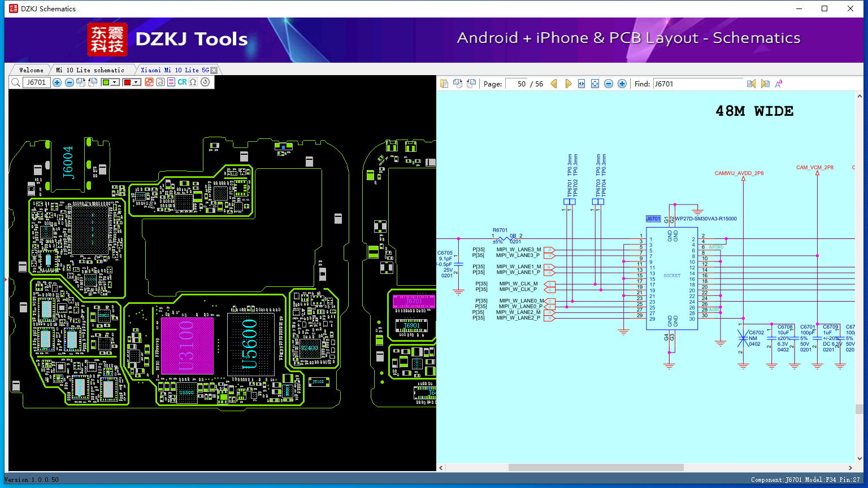Screen dimensions: 868x488
Task: Pick the green color swatch
Action: point(106,82)
